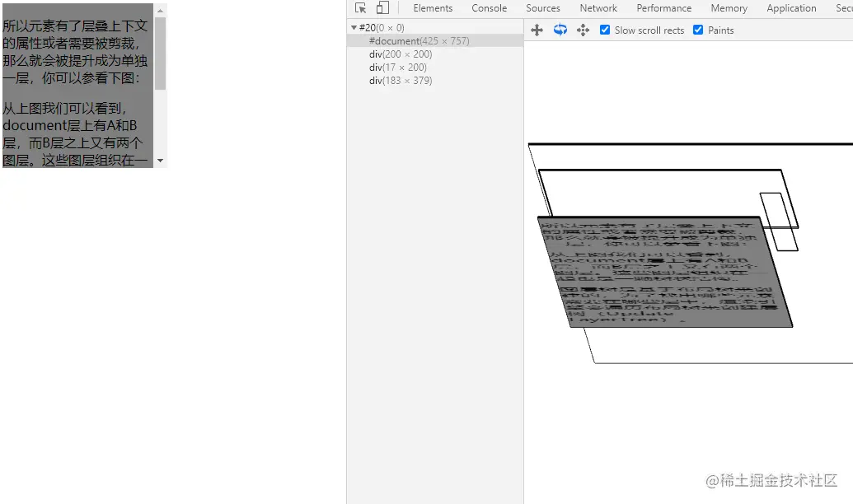Click the page scrollbar up arrow
853x504 pixels.
coord(160,11)
